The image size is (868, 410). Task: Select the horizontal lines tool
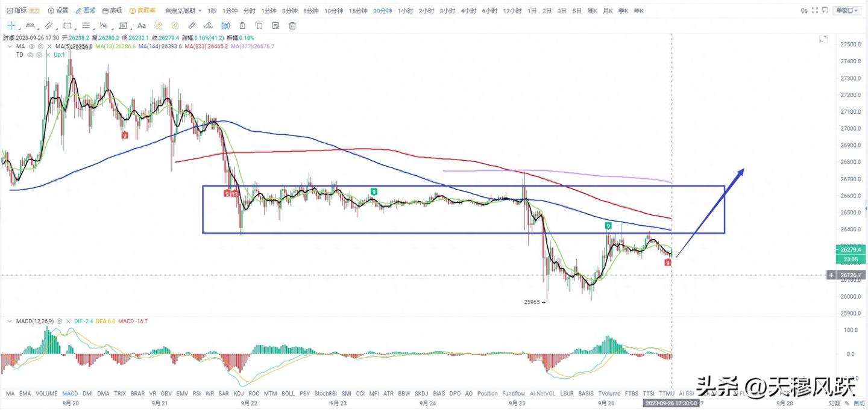pos(86,26)
